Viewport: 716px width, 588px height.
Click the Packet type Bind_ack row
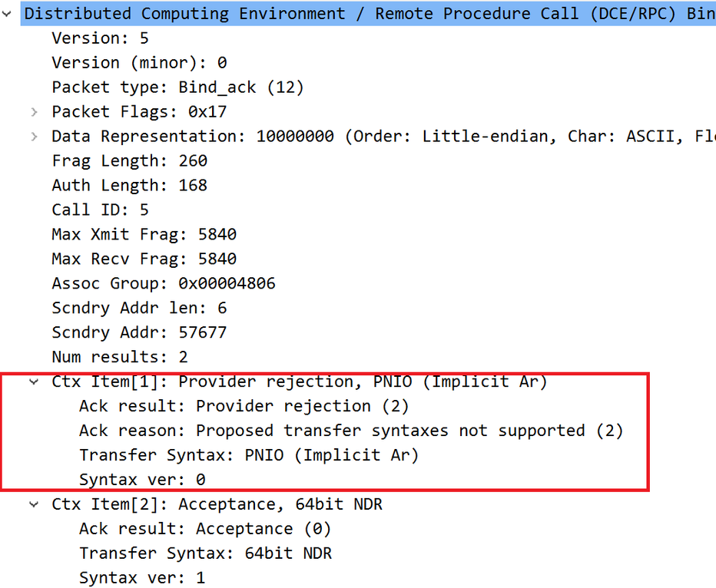[x=177, y=88]
